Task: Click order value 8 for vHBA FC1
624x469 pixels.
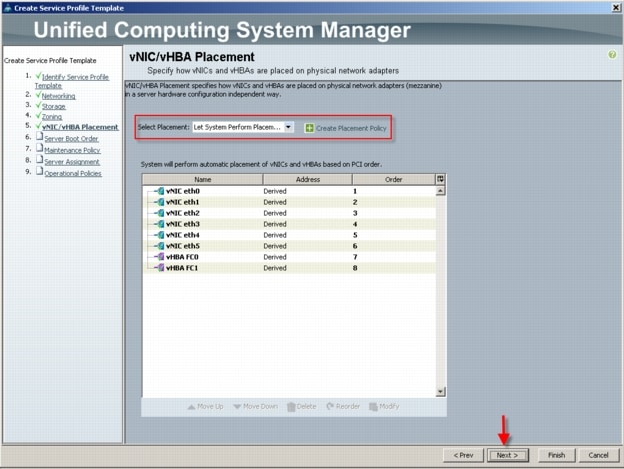Action: [355, 268]
